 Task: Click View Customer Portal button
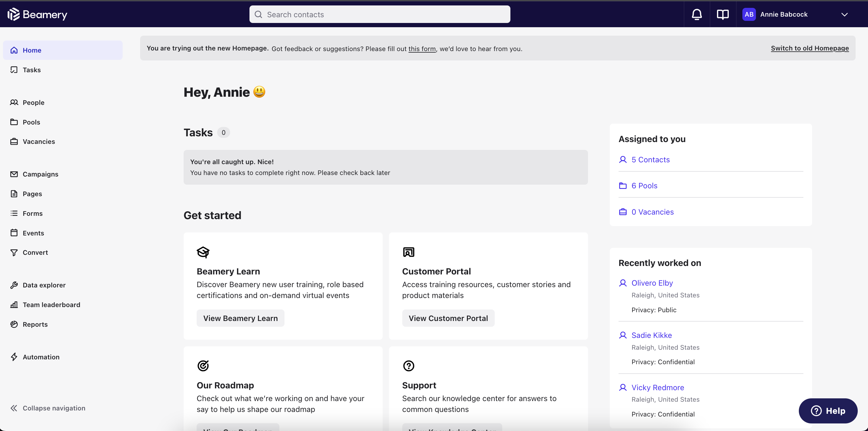[448, 318]
